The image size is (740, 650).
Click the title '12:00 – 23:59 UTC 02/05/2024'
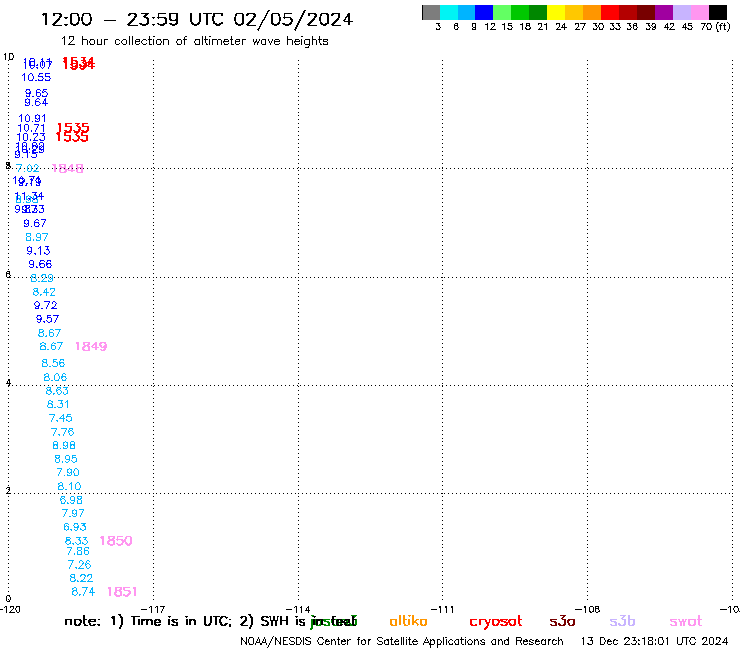pos(197,19)
